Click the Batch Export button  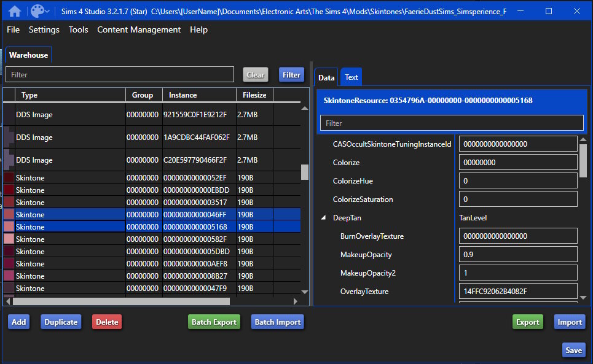[214, 322]
